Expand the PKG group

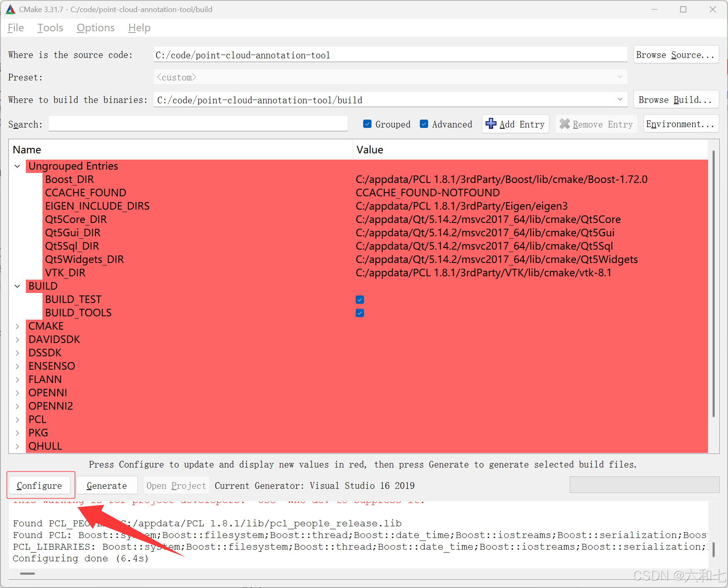pyautogui.click(x=17, y=433)
